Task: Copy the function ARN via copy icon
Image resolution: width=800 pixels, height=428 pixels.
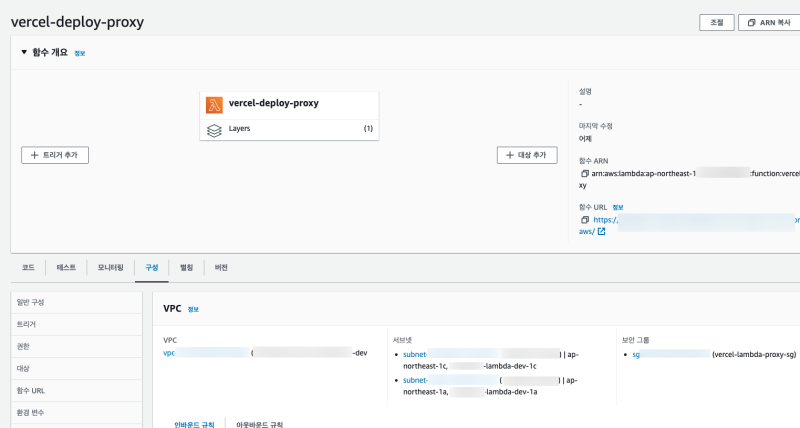Action: (x=585, y=173)
